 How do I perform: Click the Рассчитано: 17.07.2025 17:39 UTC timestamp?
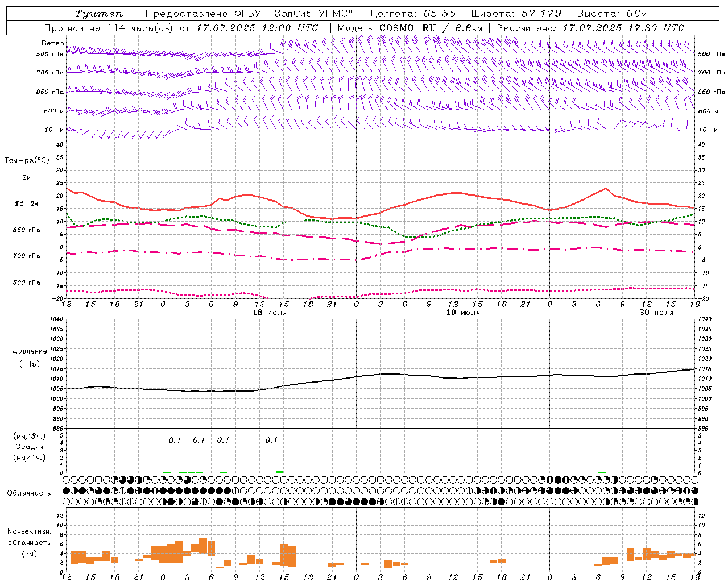pos(590,28)
